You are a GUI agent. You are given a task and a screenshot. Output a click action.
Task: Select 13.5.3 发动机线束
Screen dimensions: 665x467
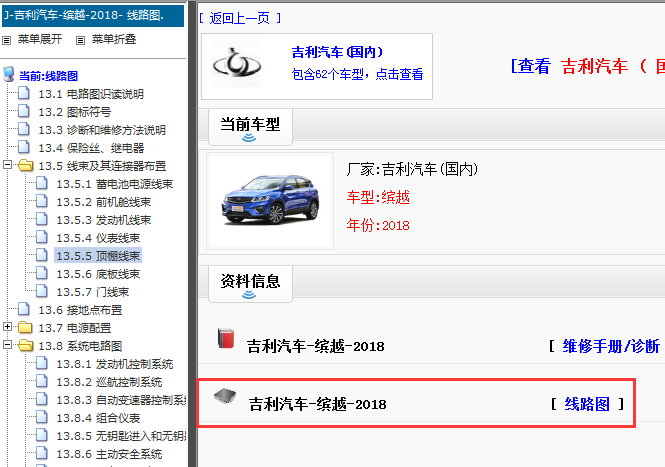pos(103,220)
